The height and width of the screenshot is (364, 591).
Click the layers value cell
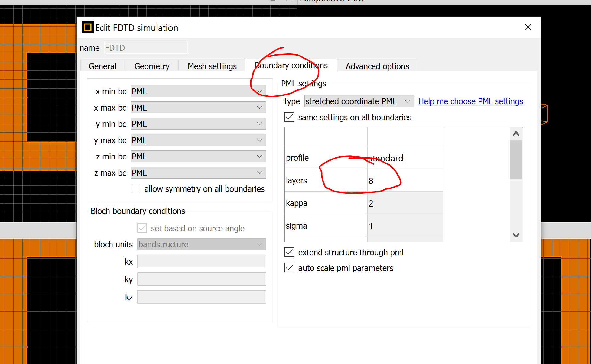(x=404, y=181)
